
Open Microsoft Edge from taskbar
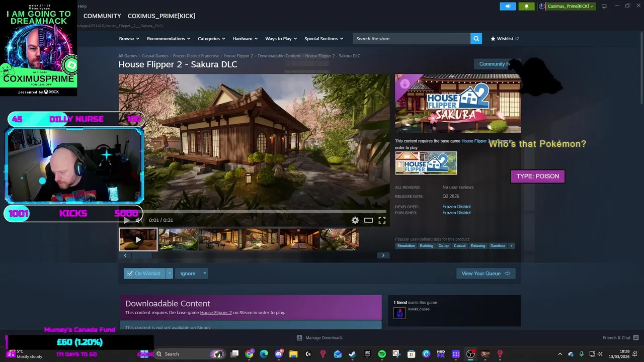click(x=264, y=354)
